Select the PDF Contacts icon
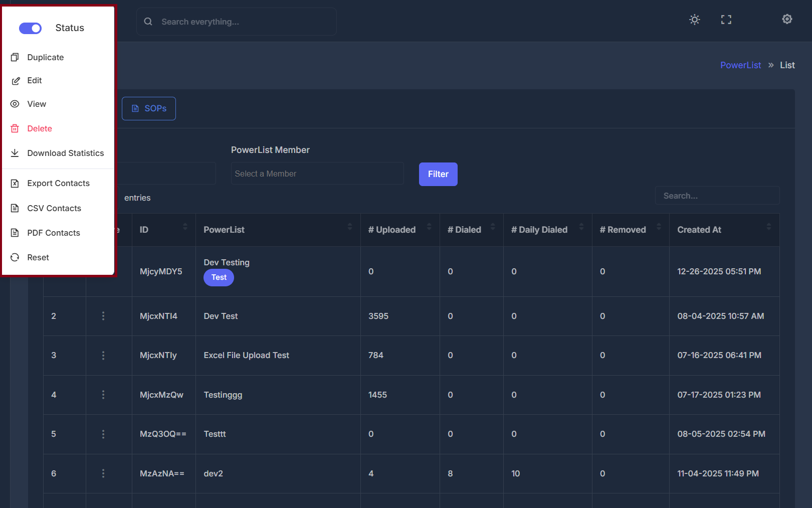 coord(15,233)
